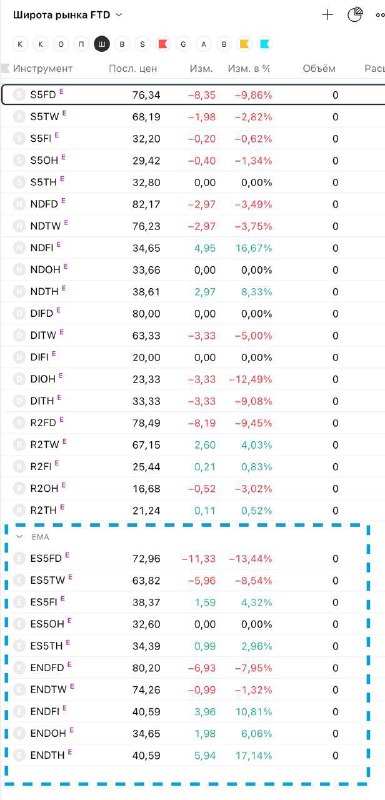The image size is (385, 800).
Task: Select the red flag watchlist
Action: coord(163,44)
